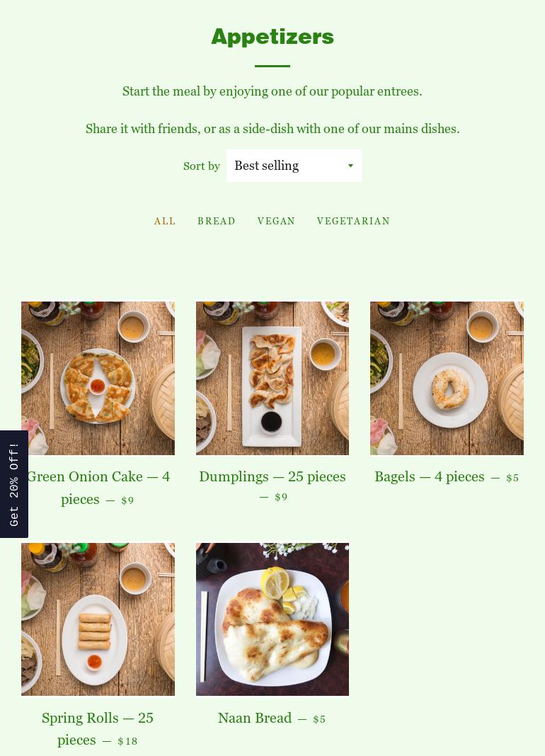Open the Spring Rolls product thumbnail
The height and width of the screenshot is (756, 545).
98,619
